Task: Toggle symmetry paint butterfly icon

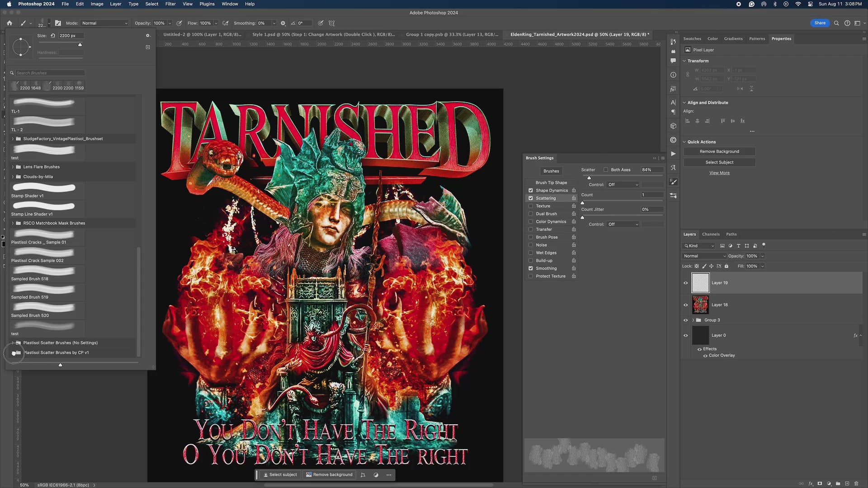Action: [331, 23]
